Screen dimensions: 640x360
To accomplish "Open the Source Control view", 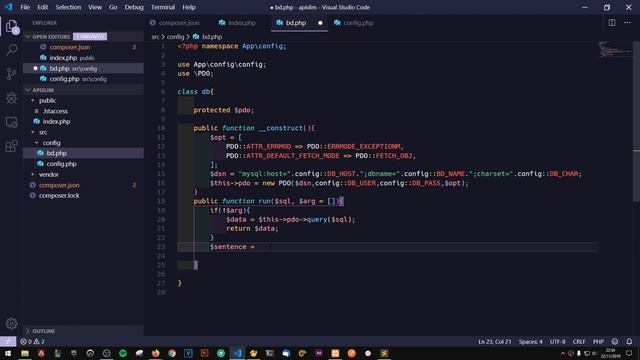I will [11, 73].
